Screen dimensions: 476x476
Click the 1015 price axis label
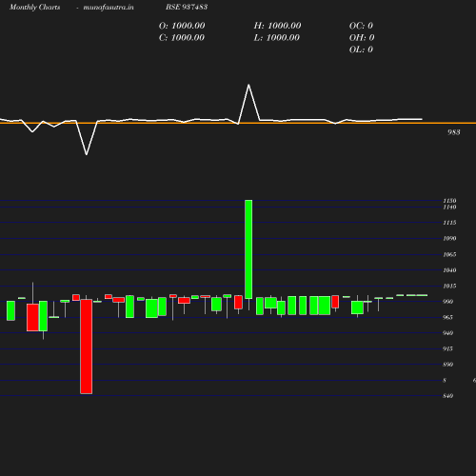point(449,286)
